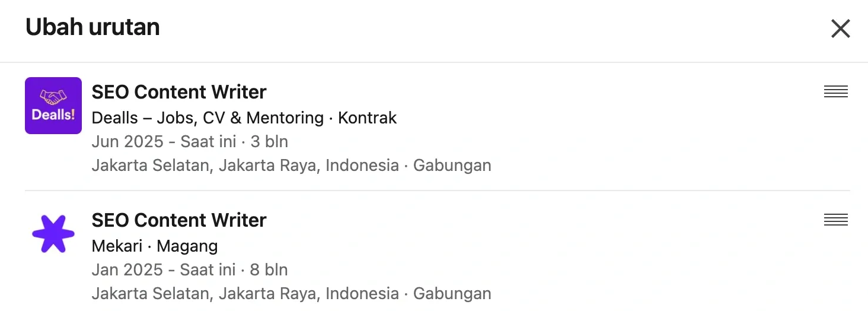868x311 pixels.
Task: Click Jakarta Selatan location under Mekari entry
Action: coord(152,294)
